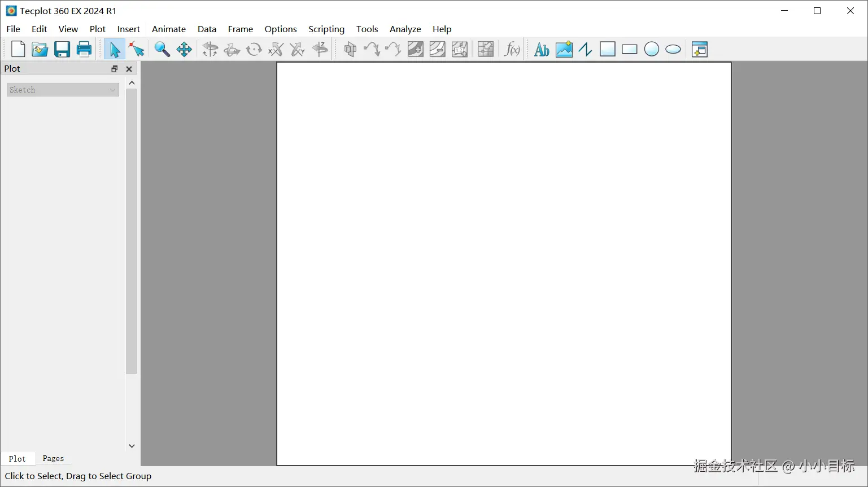Select the X-axis rotate tool
Viewport: 868px width, 487px height.
[x=276, y=50]
